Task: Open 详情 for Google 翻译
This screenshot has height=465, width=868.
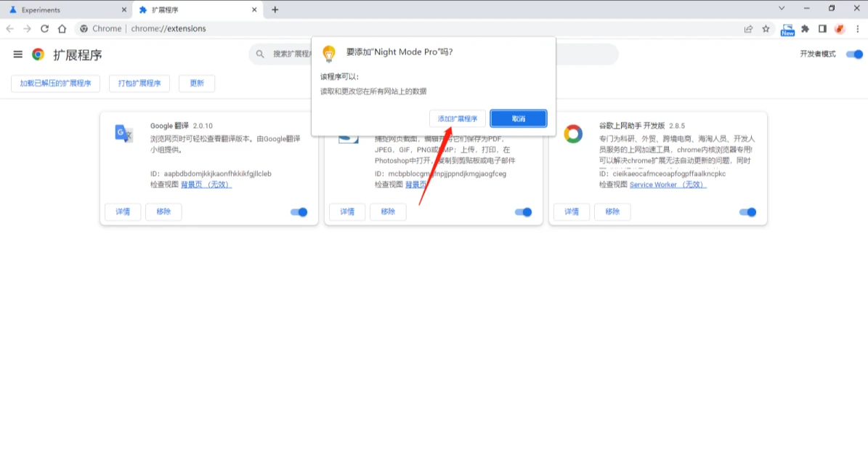Action: click(123, 211)
